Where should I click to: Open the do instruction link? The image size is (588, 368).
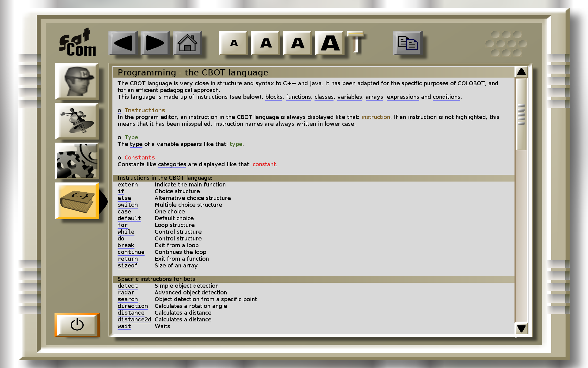click(x=121, y=239)
